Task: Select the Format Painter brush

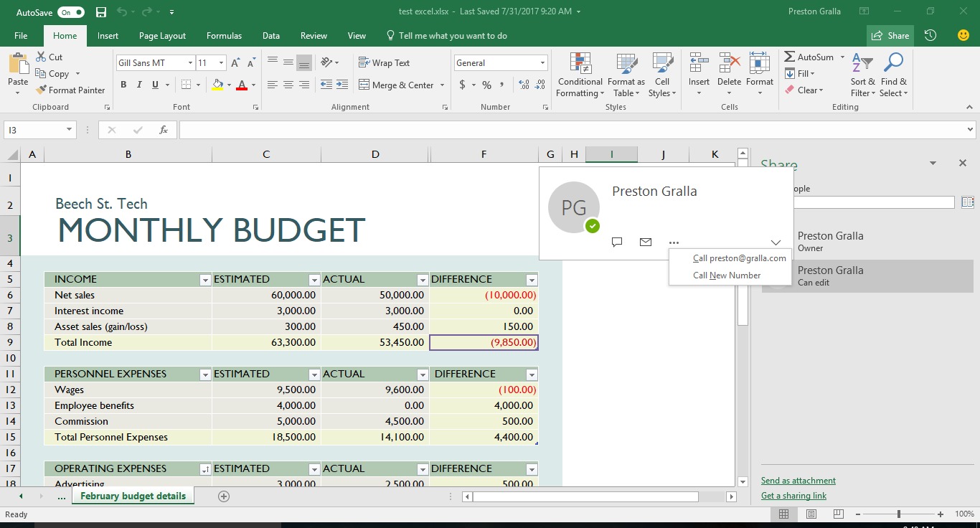Action: [x=41, y=90]
